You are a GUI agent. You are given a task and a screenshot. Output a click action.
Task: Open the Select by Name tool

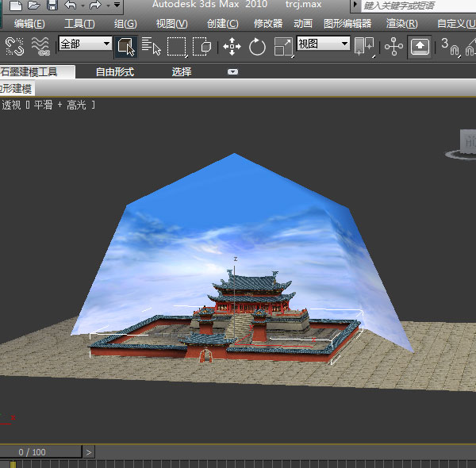pos(152,47)
